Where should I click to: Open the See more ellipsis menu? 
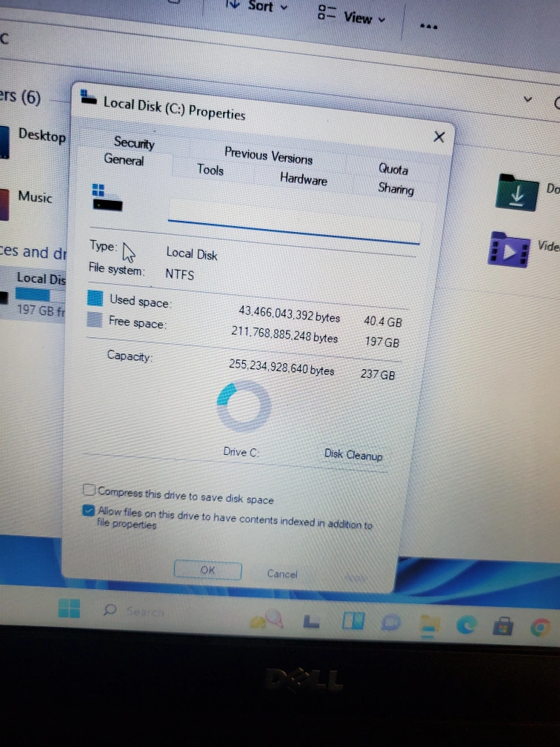[429, 26]
